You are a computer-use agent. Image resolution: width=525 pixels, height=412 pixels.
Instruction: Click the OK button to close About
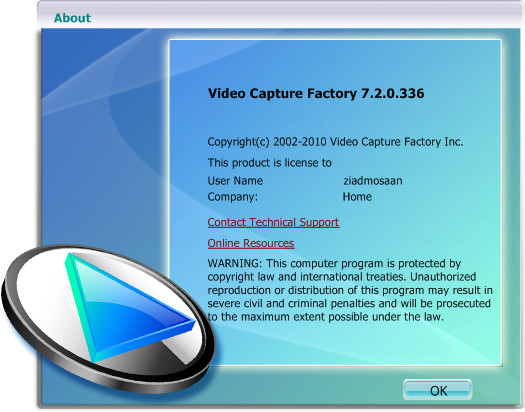(x=438, y=390)
